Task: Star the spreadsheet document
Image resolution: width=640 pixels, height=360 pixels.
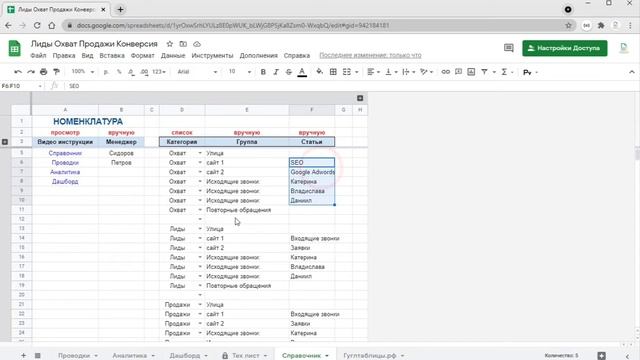Action: [x=170, y=44]
